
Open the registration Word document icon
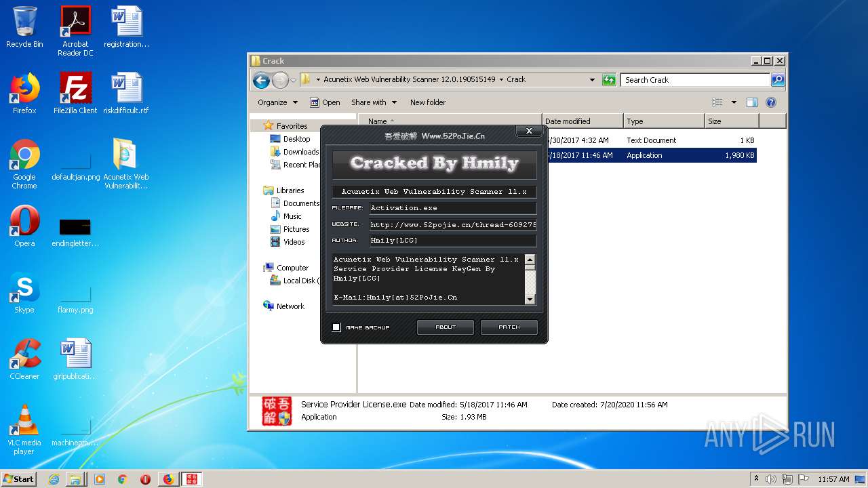[126, 27]
